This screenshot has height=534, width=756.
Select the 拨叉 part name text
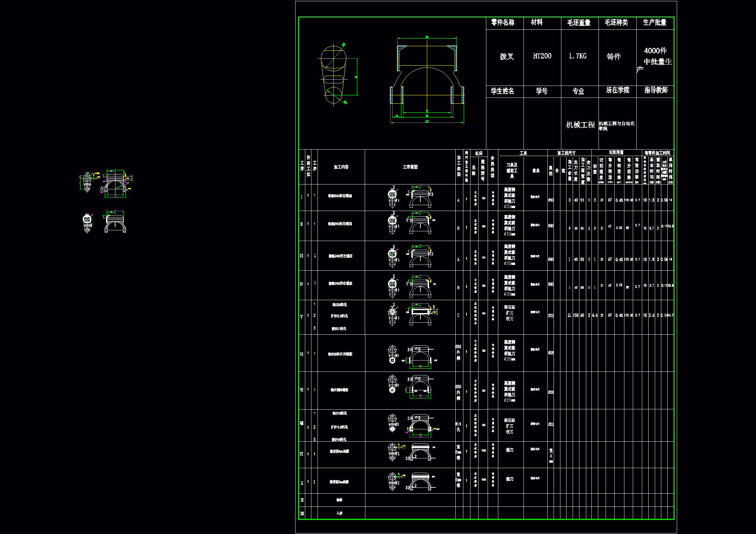pyautogui.click(x=506, y=57)
